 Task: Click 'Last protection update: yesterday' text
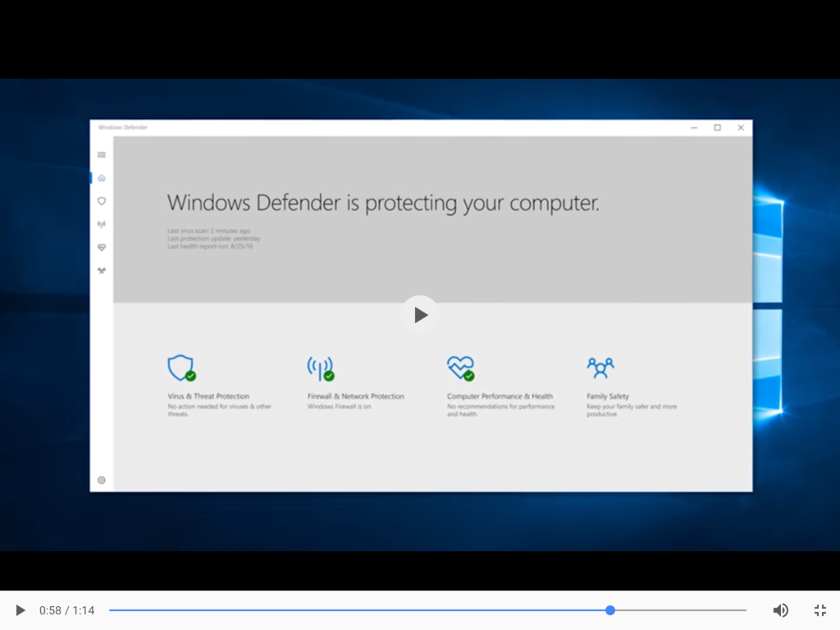[x=214, y=239]
